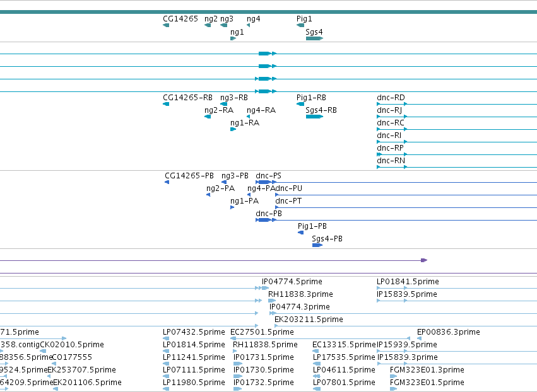Screen dimensions: 537x392
Task: Click transcript Sgs4-RB label
Action: coord(321,110)
